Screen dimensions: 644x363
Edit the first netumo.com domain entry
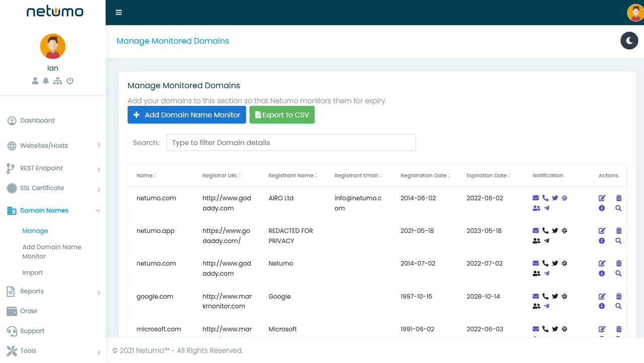point(602,198)
